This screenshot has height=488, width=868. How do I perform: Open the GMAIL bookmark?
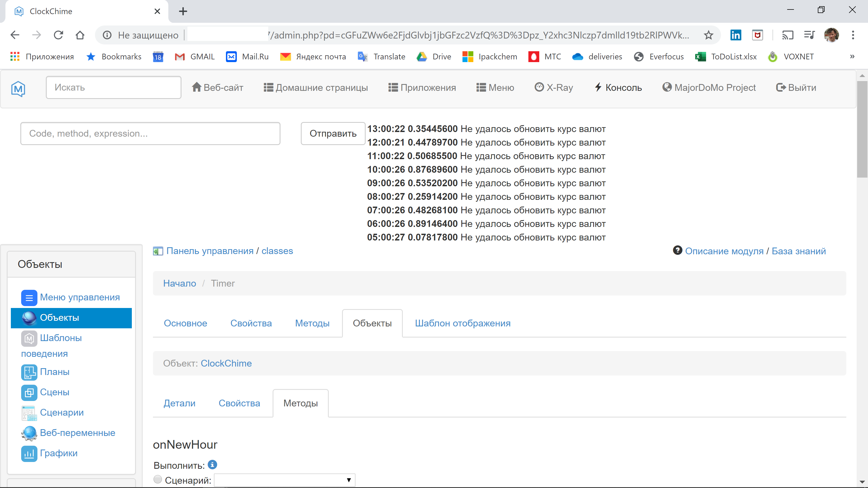tap(195, 56)
